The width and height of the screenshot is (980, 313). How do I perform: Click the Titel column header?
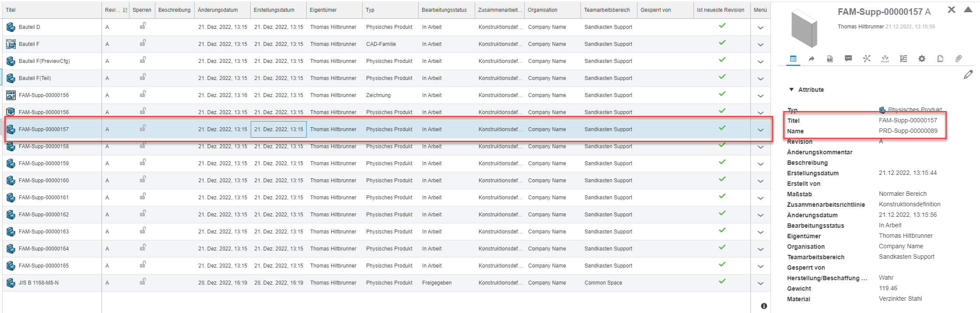(11, 10)
